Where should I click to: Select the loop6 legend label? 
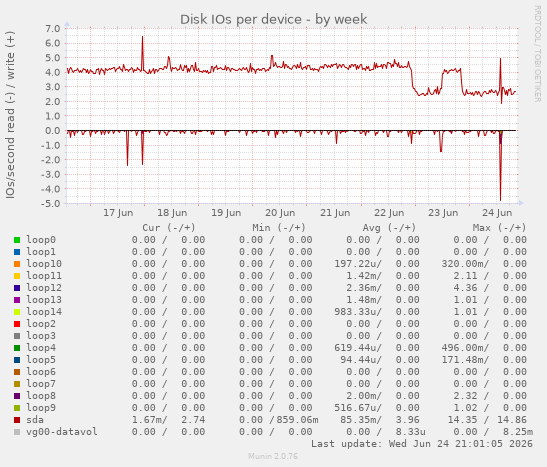pyautogui.click(x=41, y=372)
